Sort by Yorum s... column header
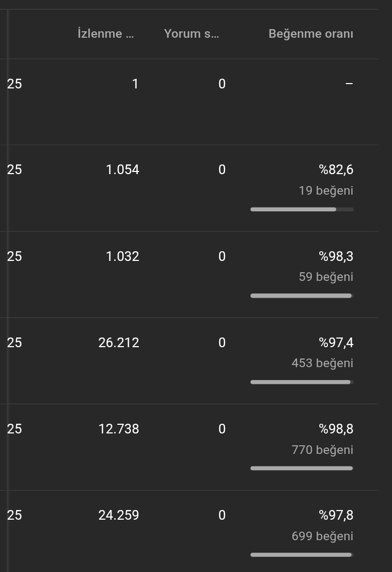 click(x=191, y=33)
